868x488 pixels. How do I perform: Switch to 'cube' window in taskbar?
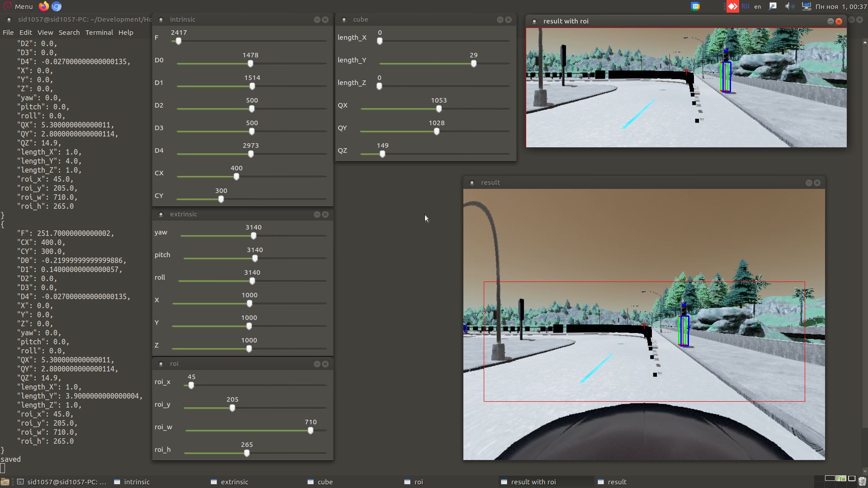point(325,482)
